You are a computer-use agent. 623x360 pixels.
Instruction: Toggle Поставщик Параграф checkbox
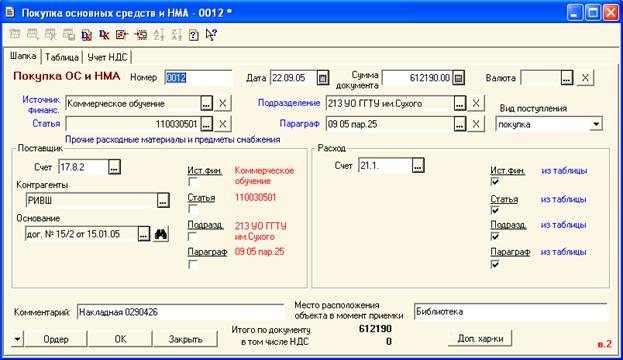click(x=192, y=264)
